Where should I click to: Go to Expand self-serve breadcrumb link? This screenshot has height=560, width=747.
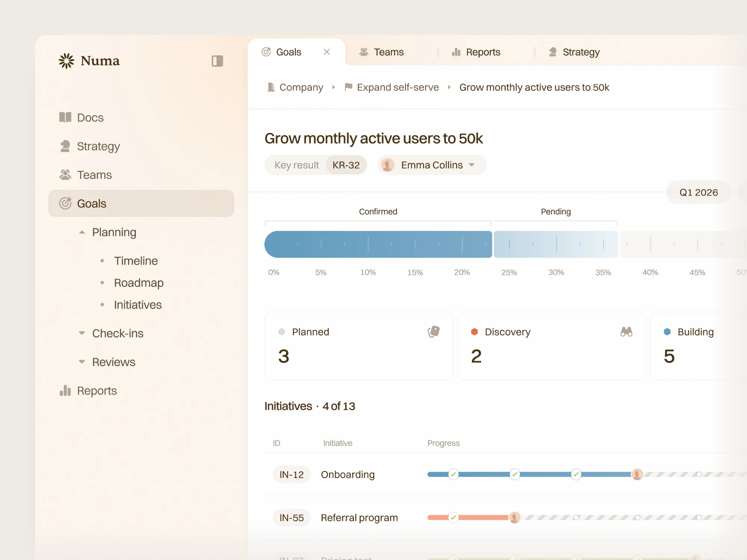click(398, 87)
